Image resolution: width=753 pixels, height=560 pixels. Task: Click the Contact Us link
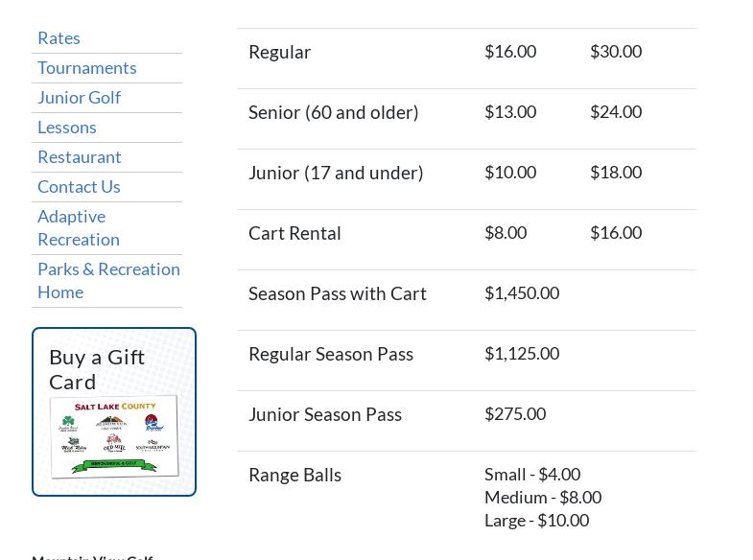tap(79, 186)
